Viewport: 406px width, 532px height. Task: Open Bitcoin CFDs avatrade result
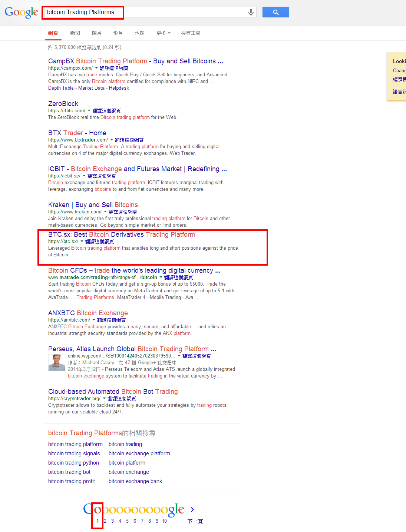[134, 270]
